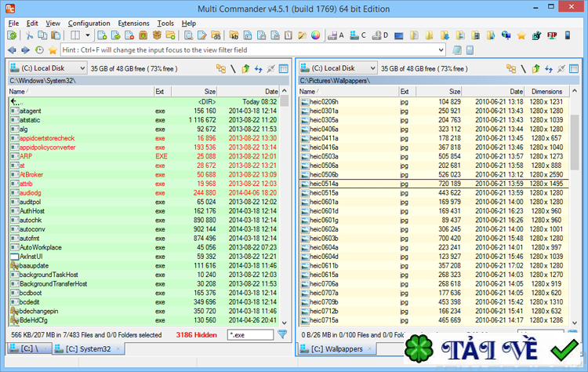Click the yellow Favorites star in toolbar
The height and width of the screenshot is (372, 588).
[521, 36]
